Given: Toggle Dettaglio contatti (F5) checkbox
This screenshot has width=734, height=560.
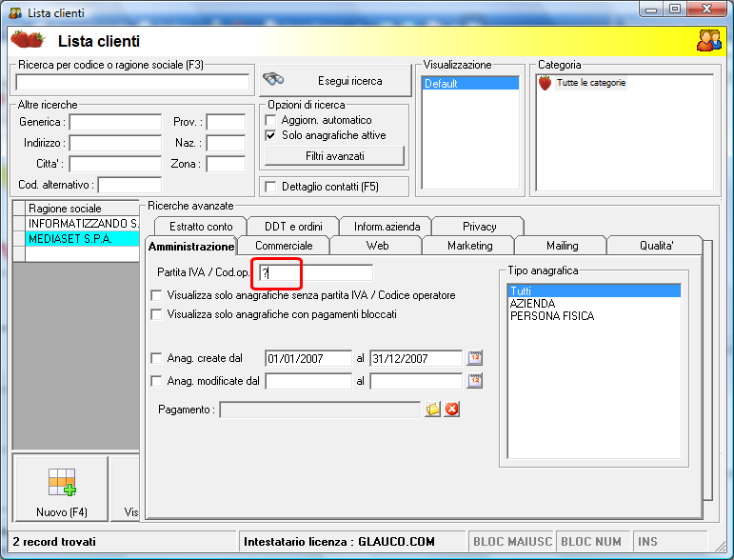Looking at the screenshot, I should [x=270, y=187].
